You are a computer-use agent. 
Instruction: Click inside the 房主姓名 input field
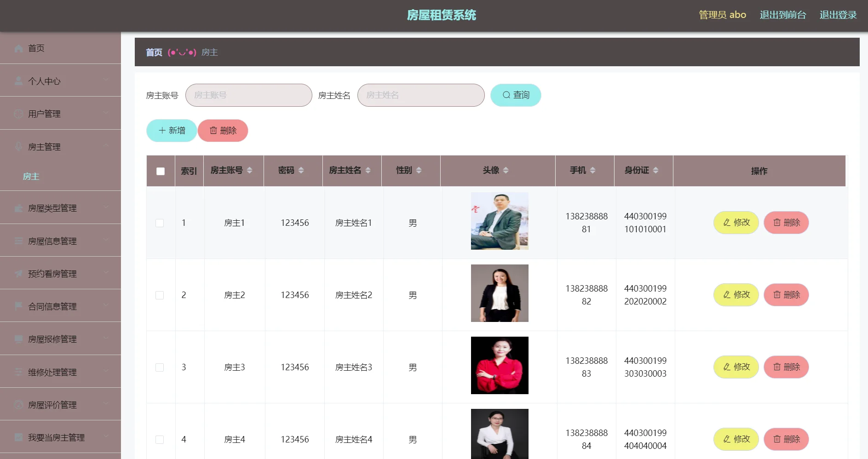[420, 95]
